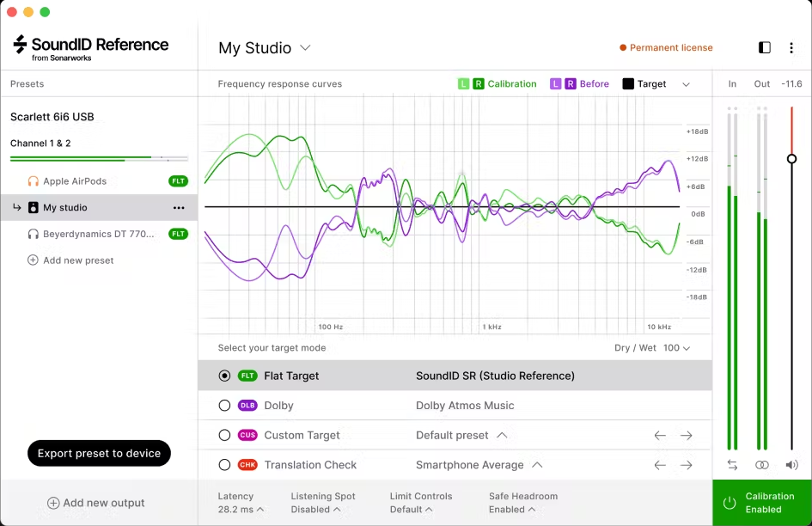The height and width of the screenshot is (526, 812).
Task: Click the sidebar panel toggle icon
Action: (764, 48)
